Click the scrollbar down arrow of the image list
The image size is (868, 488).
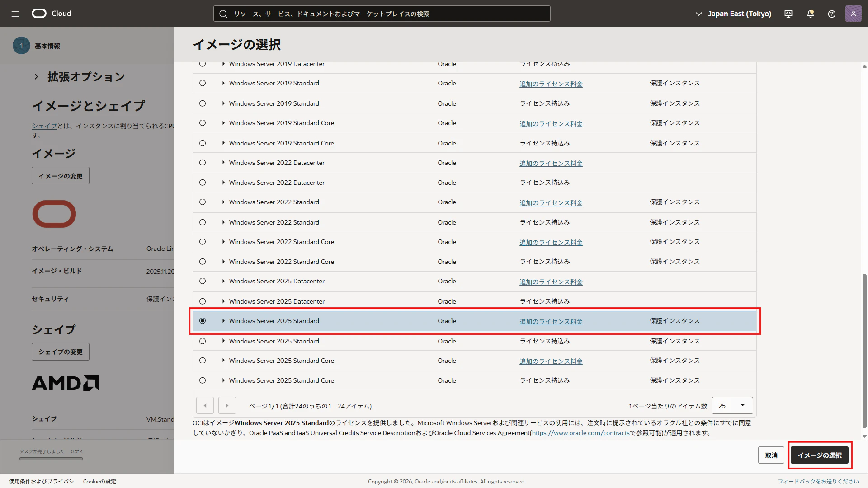click(x=864, y=436)
